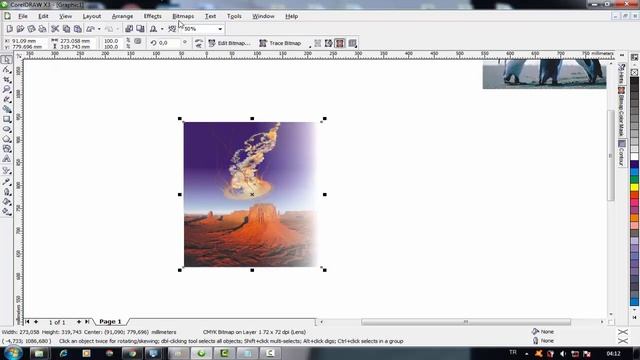Click the Resample bitmap icon
640x360 pixels.
click(329, 43)
